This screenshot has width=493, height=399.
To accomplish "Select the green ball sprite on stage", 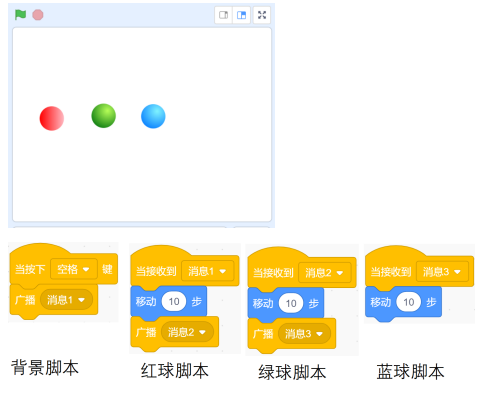I will [104, 116].
